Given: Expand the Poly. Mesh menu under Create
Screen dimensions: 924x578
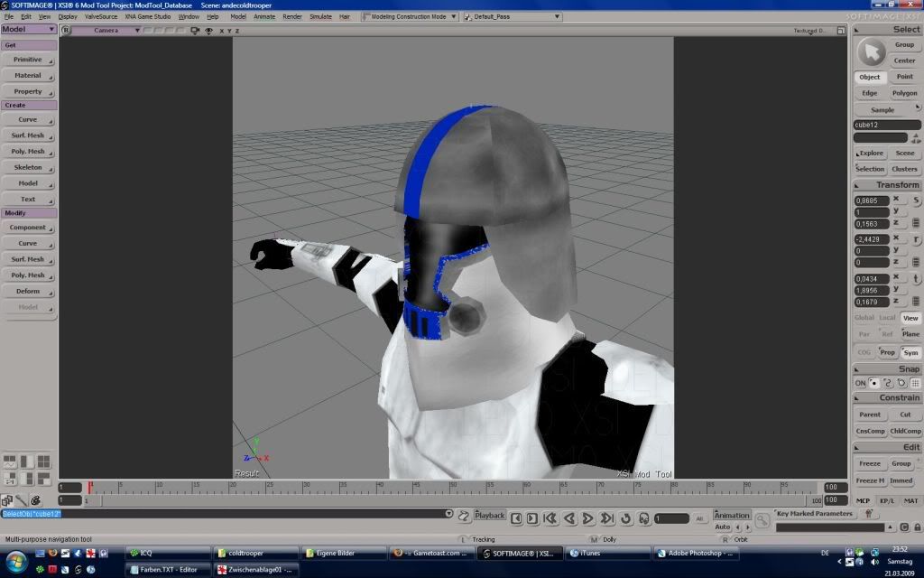Looking at the screenshot, I should click(28, 152).
